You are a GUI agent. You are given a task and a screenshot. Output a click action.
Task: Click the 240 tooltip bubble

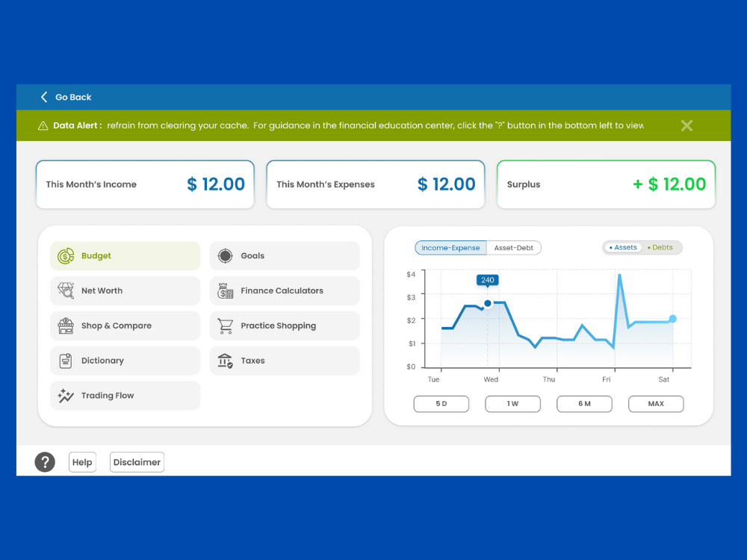[x=487, y=280]
